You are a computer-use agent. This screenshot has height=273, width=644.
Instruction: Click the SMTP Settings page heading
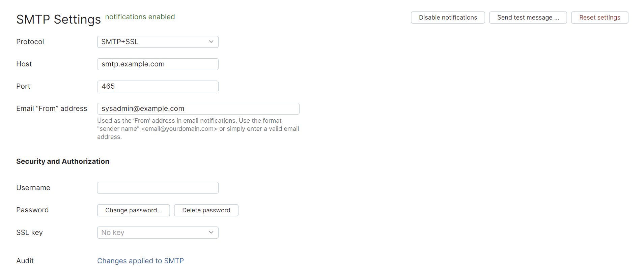click(x=58, y=19)
